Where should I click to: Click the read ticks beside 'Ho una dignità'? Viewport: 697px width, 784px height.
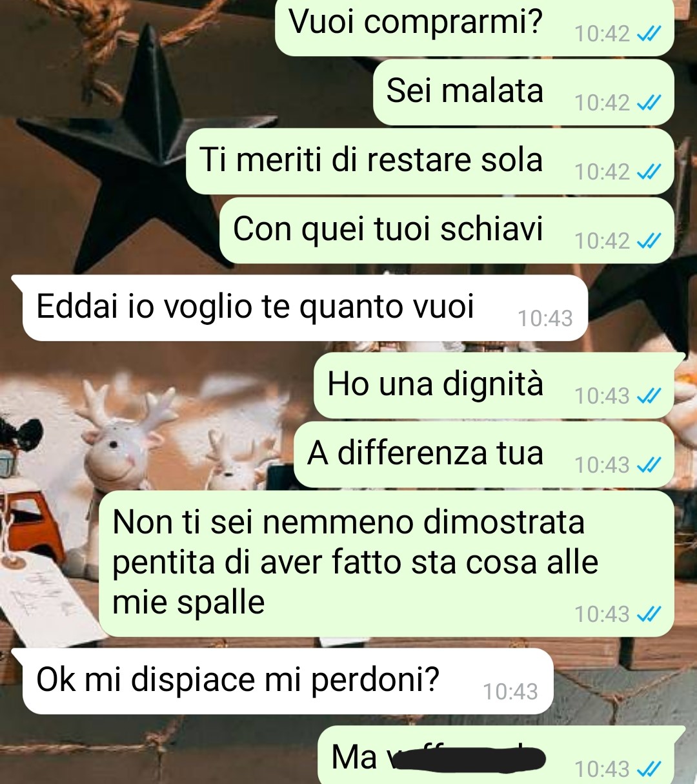click(x=649, y=396)
